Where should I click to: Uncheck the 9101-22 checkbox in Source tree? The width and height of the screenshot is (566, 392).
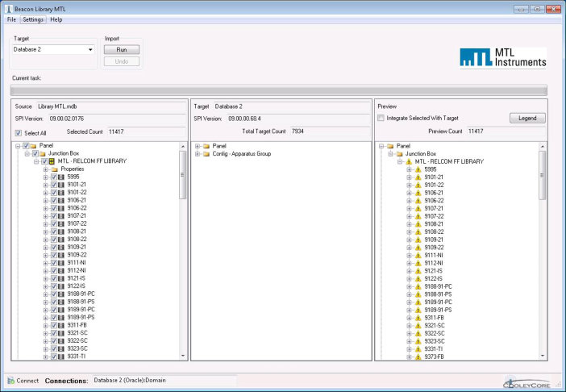[54, 193]
